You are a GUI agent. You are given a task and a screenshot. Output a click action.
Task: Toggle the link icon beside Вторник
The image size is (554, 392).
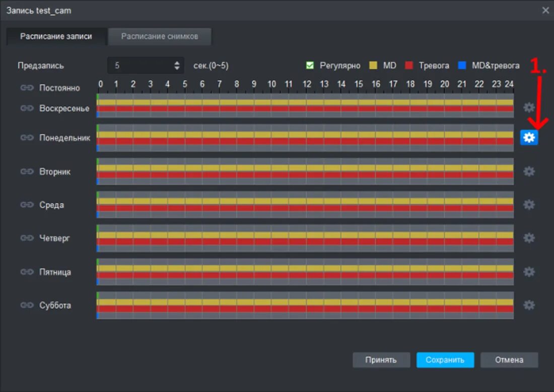coord(27,171)
